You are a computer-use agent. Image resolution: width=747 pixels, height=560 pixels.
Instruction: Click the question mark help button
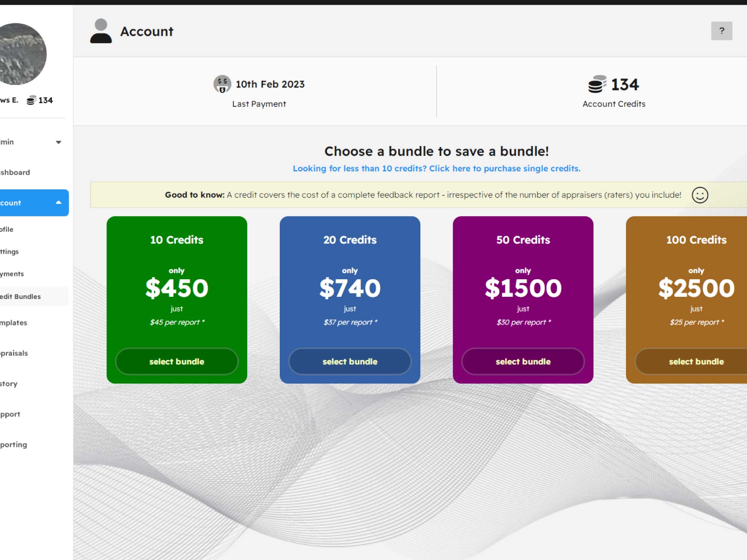click(721, 31)
